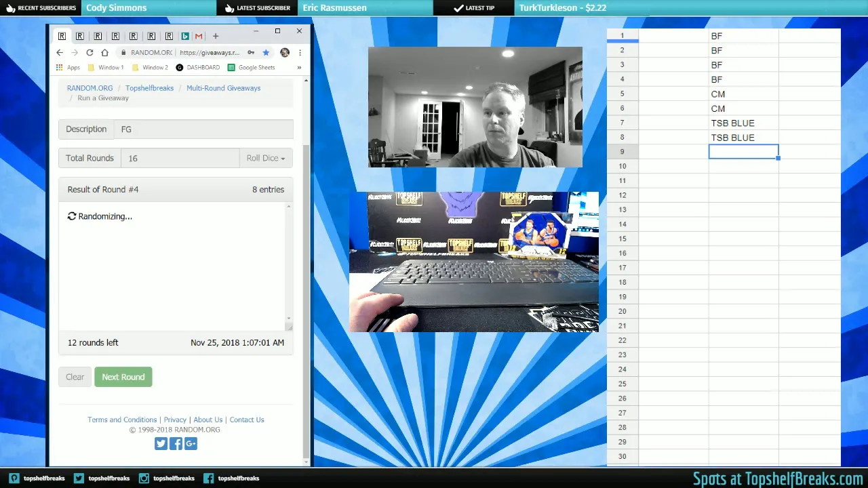Click Chrome's forward navigation arrow

(75, 52)
